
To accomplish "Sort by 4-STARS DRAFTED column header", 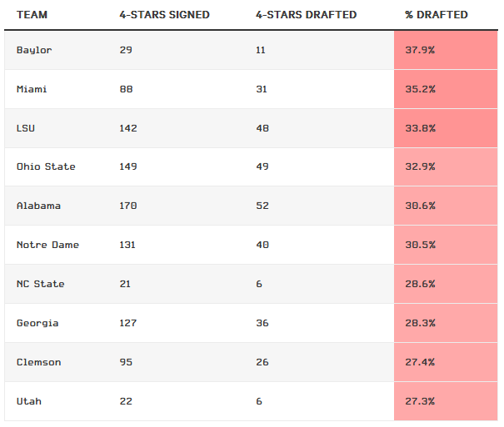I will [307, 15].
